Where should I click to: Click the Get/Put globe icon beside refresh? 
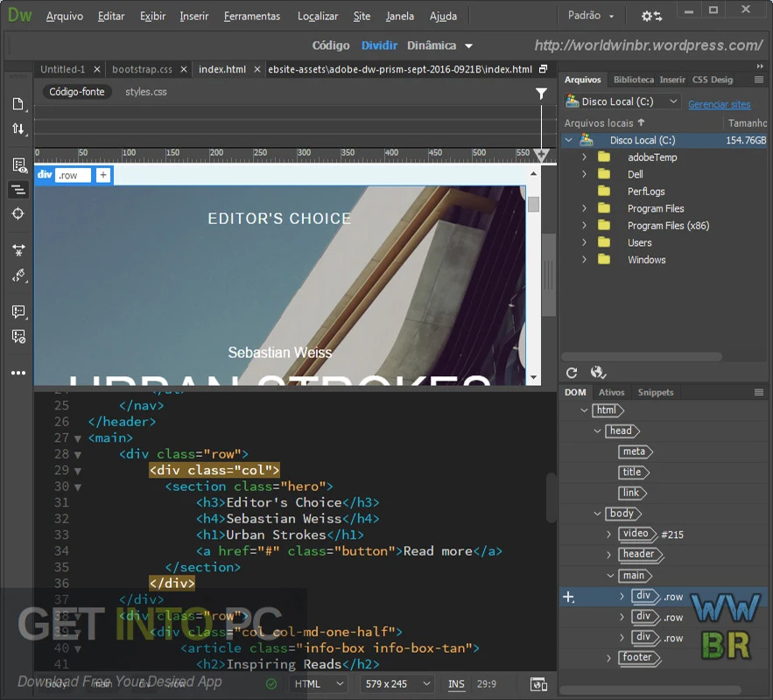(597, 371)
